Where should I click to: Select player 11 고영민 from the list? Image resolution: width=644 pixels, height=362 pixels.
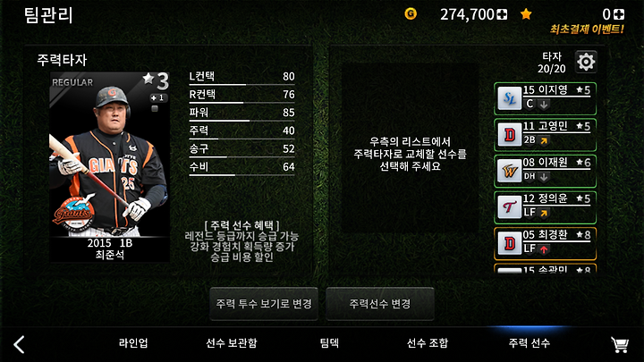(545, 135)
